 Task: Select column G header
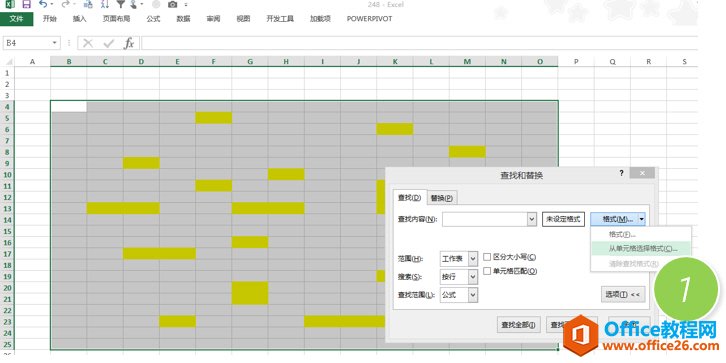tap(250, 62)
